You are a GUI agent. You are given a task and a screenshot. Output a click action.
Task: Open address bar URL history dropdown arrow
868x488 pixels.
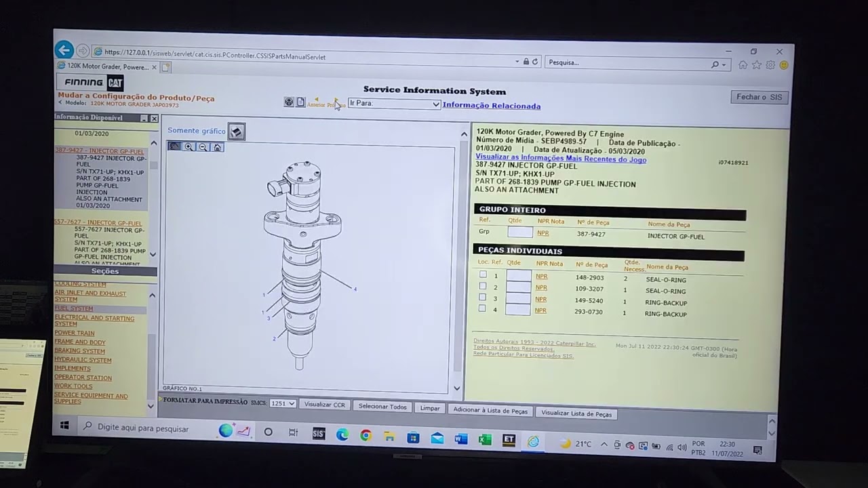click(x=517, y=62)
